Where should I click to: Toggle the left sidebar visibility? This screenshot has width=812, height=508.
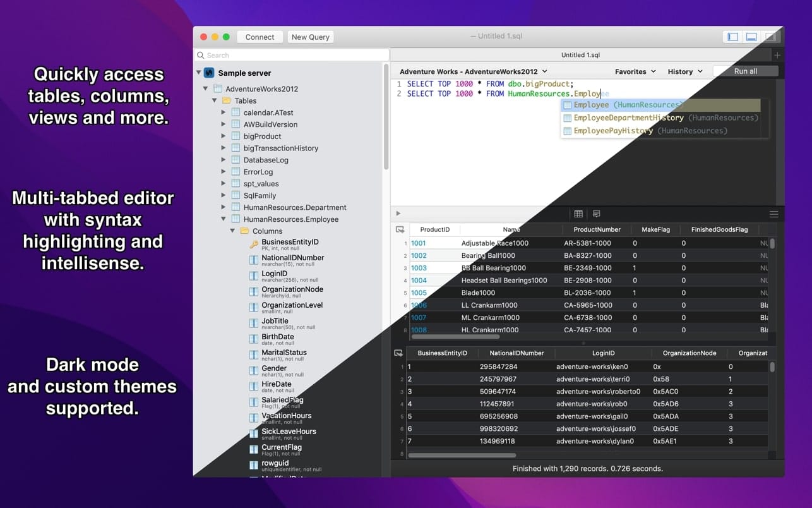pyautogui.click(x=732, y=37)
